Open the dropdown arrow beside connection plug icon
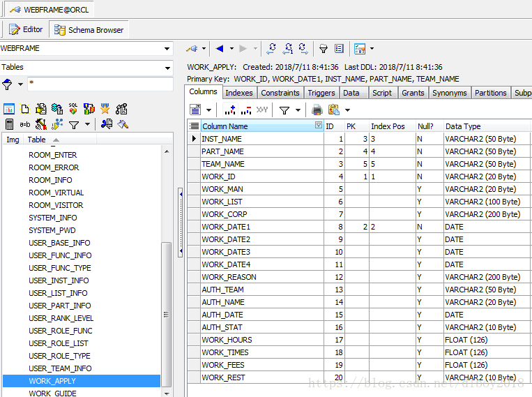532x397 pixels. (204, 49)
